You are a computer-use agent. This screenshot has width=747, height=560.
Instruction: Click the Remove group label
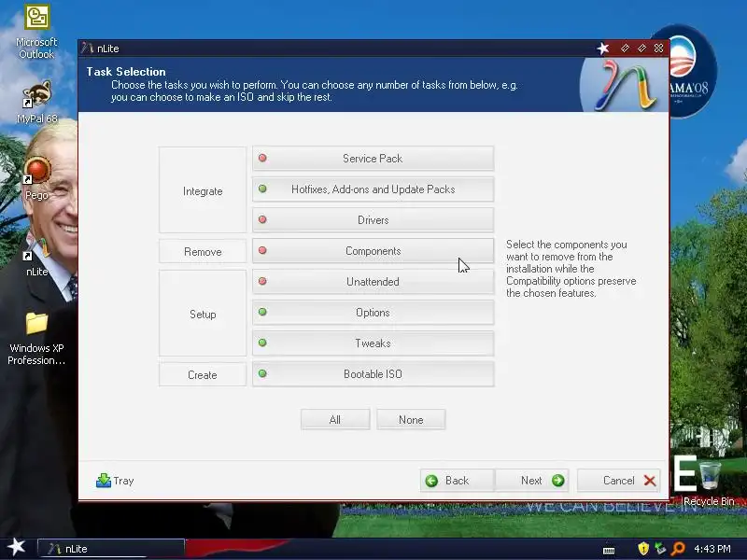click(x=203, y=251)
